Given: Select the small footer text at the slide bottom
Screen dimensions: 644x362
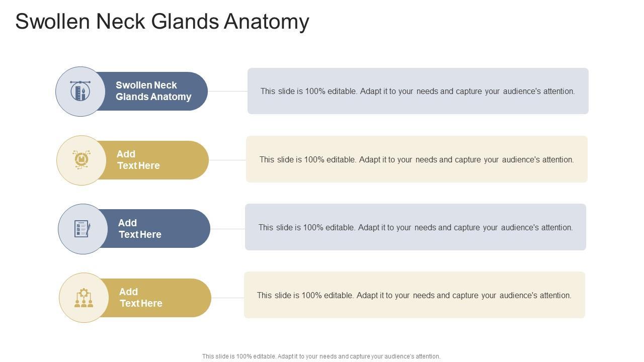Looking at the screenshot, I should [321, 356].
